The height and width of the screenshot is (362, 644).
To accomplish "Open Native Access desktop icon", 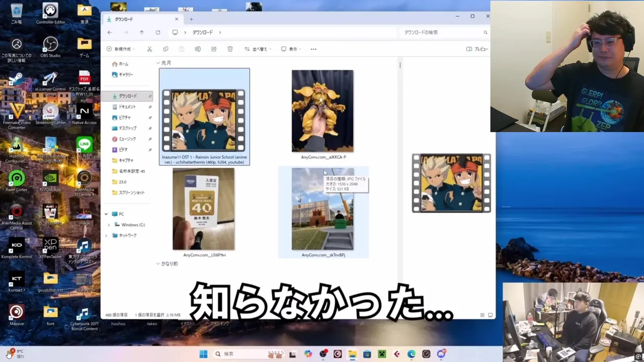I will click(x=84, y=114).
